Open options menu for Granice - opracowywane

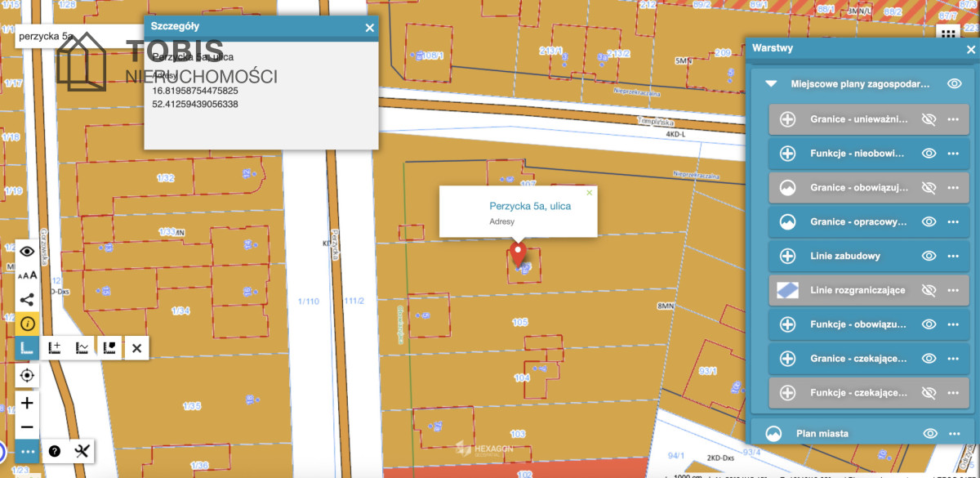(x=953, y=221)
